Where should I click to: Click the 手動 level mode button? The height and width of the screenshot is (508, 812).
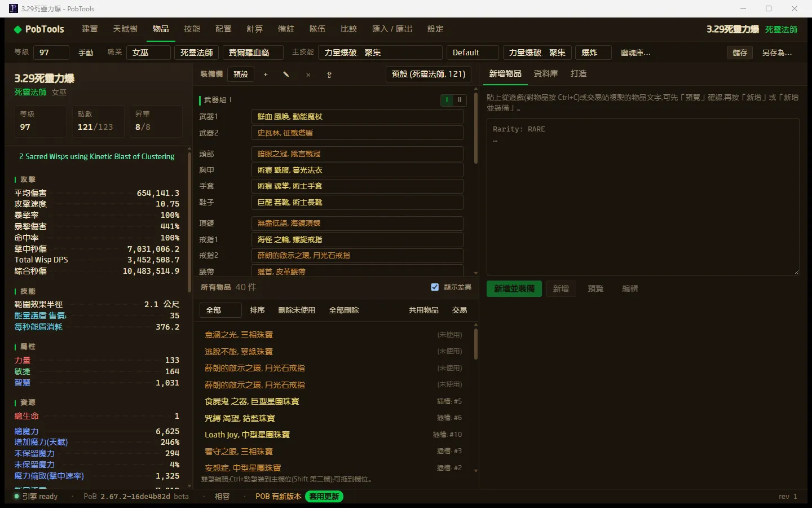86,52
